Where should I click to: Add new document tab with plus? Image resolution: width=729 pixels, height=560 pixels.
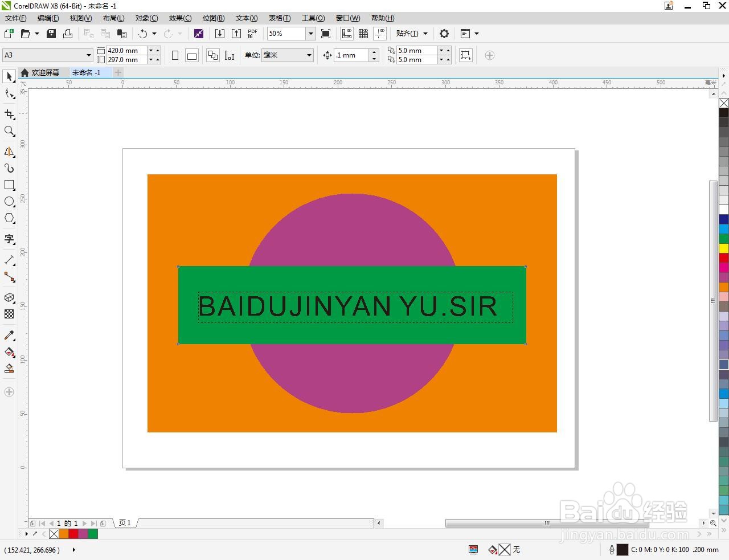pyautogui.click(x=118, y=72)
